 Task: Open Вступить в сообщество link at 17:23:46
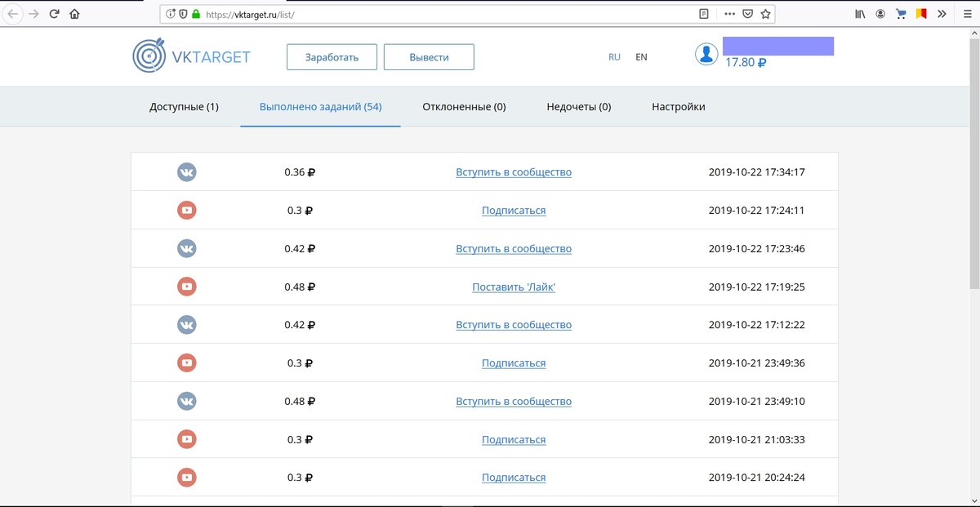coord(514,249)
